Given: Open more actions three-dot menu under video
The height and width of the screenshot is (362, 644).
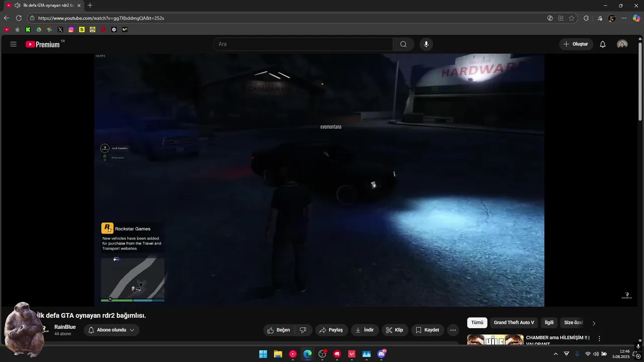Looking at the screenshot, I should (x=453, y=330).
